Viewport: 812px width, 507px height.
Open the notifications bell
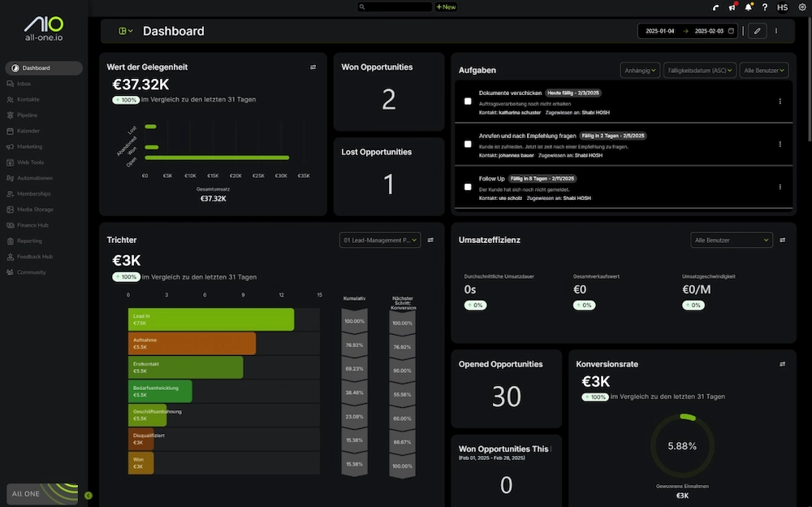point(749,7)
